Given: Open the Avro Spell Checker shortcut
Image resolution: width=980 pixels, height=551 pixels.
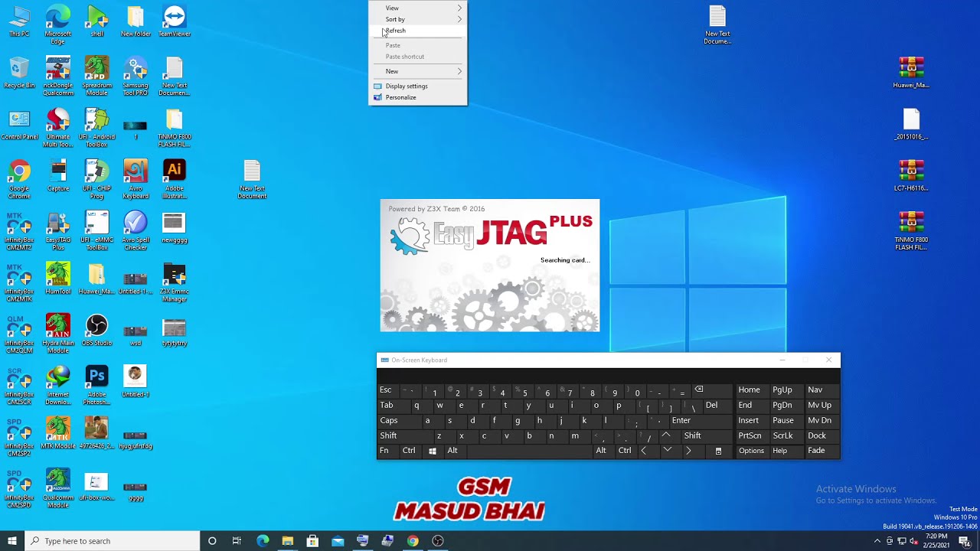Looking at the screenshot, I should click(x=136, y=230).
